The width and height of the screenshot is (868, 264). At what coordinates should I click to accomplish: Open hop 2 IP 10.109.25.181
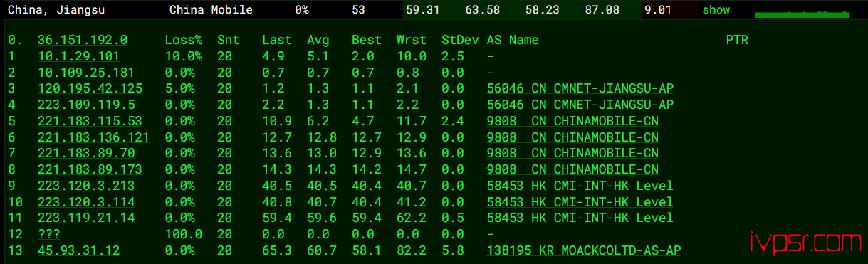click(x=86, y=73)
